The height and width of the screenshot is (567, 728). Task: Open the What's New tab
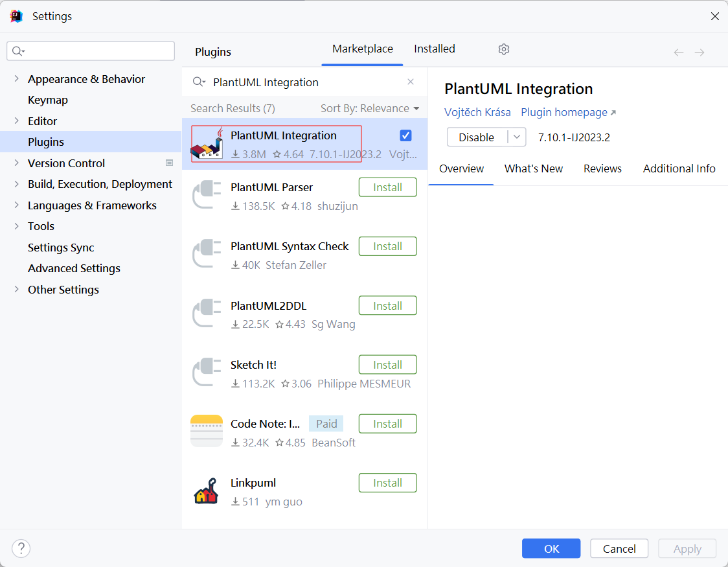click(x=534, y=168)
